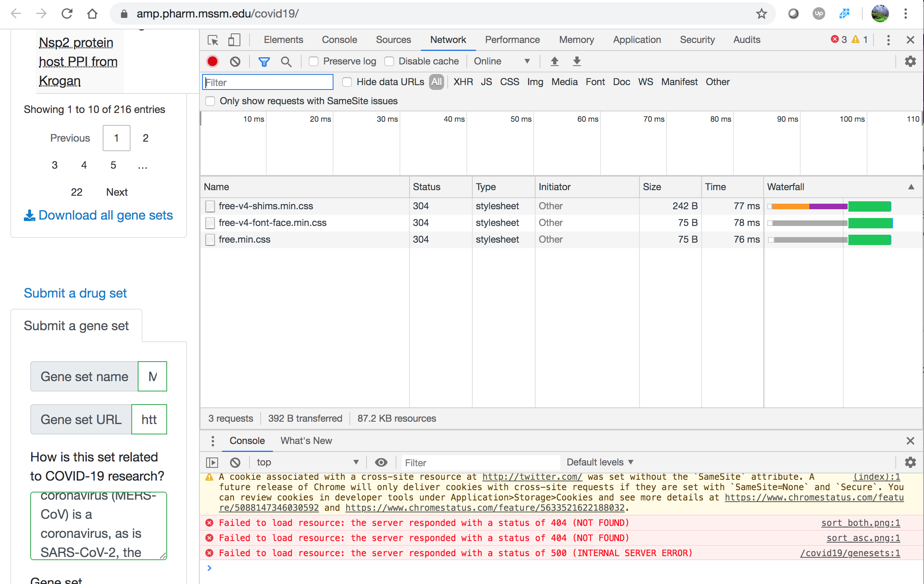Click the red record network log button
Image resolution: width=924 pixels, height=584 pixels.
click(212, 61)
